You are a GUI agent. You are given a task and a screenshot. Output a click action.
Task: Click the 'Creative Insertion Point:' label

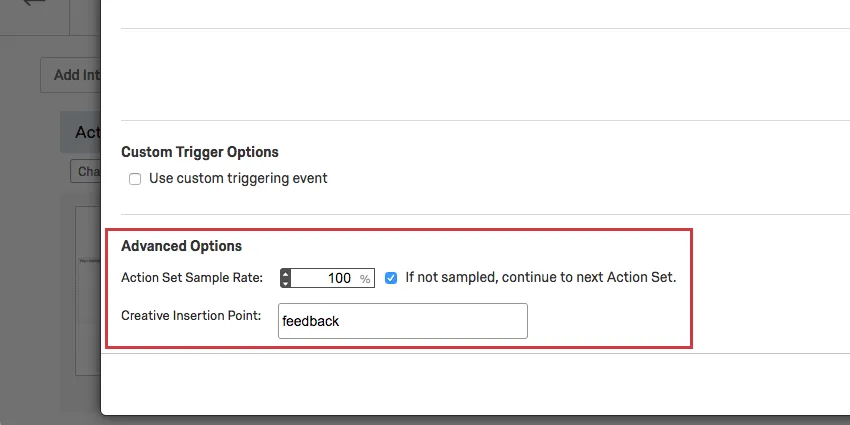(191, 316)
